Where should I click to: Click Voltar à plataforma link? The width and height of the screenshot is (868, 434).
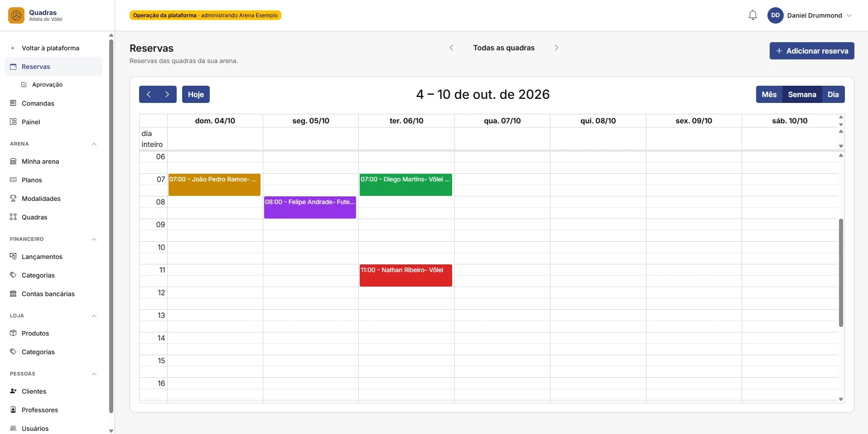click(50, 48)
